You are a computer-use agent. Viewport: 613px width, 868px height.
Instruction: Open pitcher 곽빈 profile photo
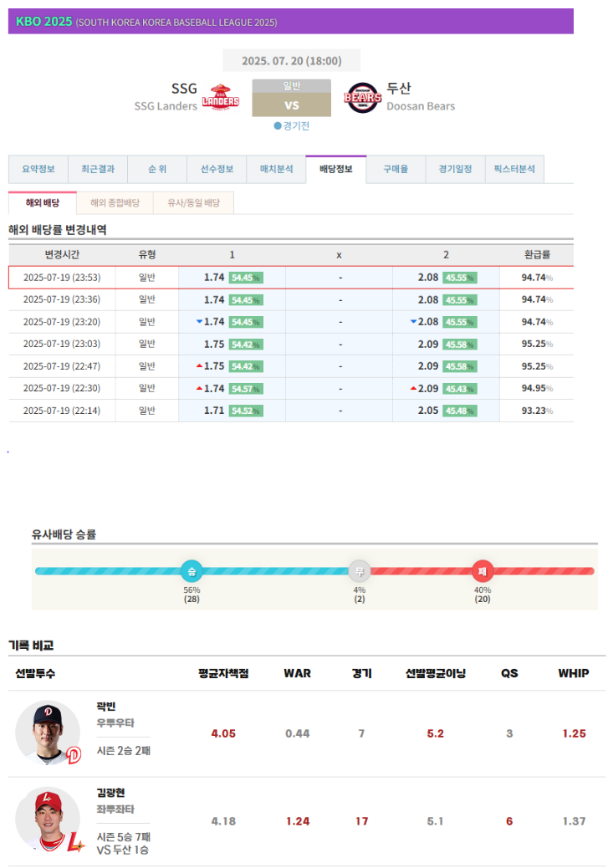49,733
